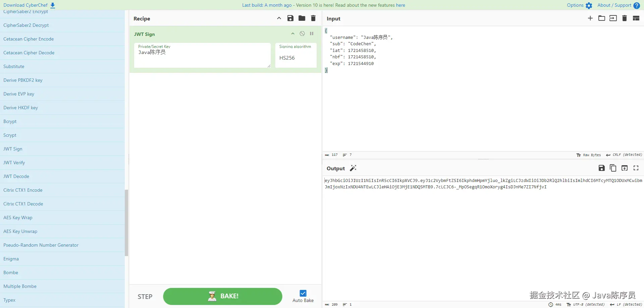Click the About / Support question mark icon
644x308 pixels.
pyautogui.click(x=637, y=5)
